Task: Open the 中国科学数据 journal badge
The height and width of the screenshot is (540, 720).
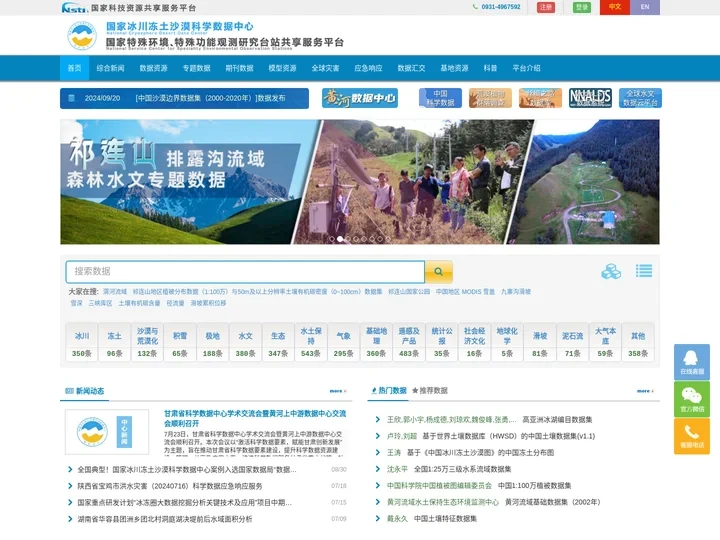Action: point(440,98)
